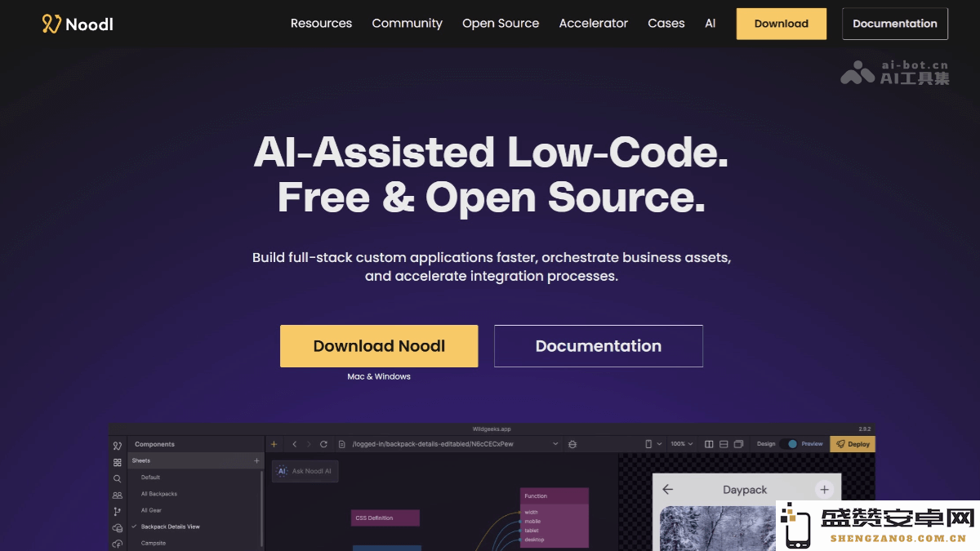The height and width of the screenshot is (551, 980).
Task: Click the yellow Download button in the header
Action: point(782,24)
